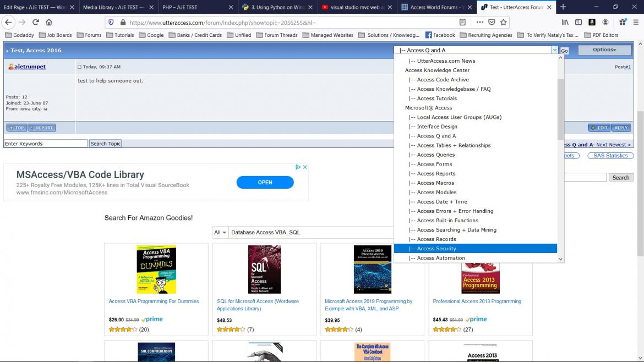Bookmark this page with the star icon
Image resolution: width=644 pixels, height=362 pixels.
tap(504, 22)
